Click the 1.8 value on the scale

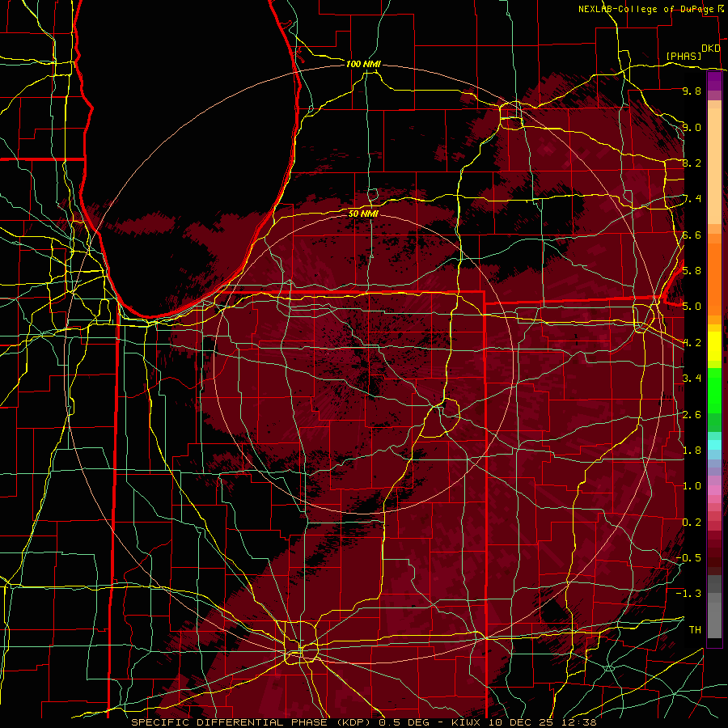coord(692,451)
